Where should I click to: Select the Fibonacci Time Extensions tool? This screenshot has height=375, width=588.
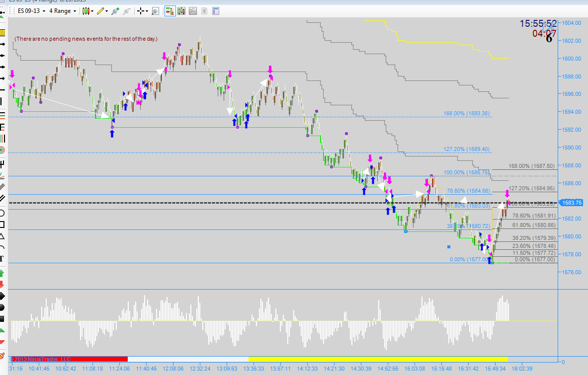tap(2, 138)
